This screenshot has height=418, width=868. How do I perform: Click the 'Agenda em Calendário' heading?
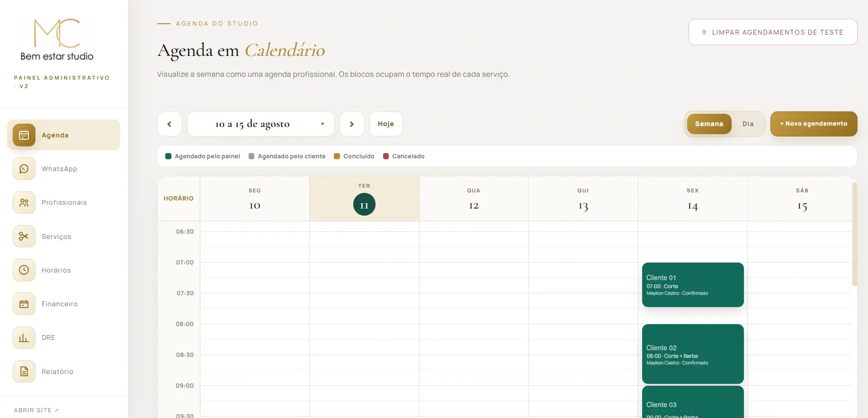click(x=241, y=50)
